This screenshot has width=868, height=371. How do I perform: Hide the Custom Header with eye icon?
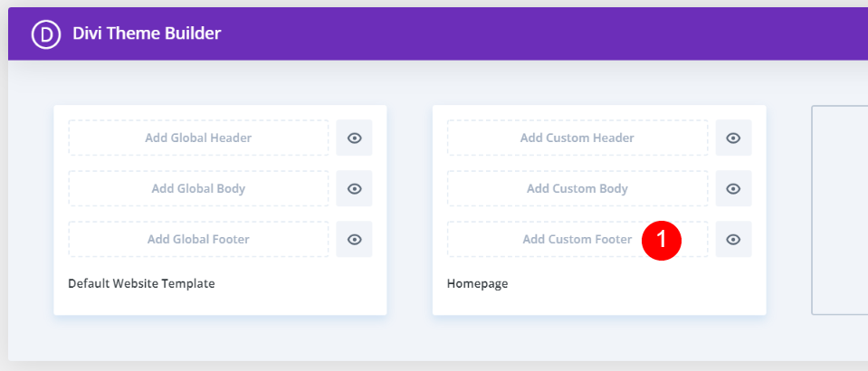pos(733,138)
